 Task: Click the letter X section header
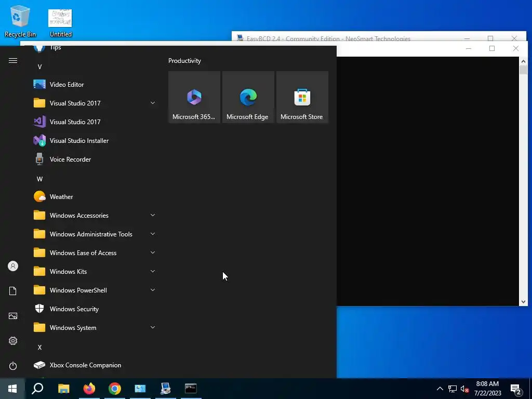(x=39, y=348)
